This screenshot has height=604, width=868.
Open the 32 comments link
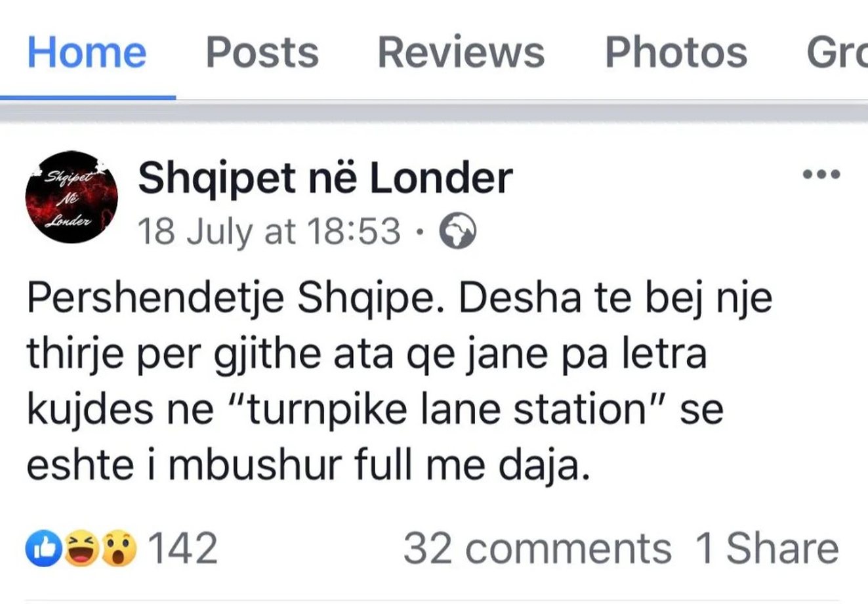(x=537, y=549)
